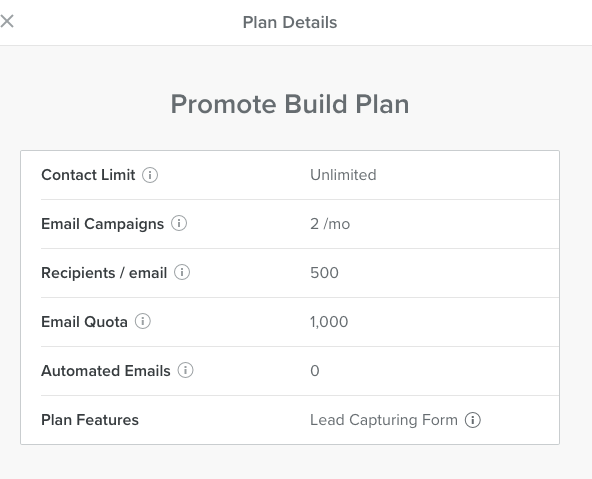Click the 1,000 email quota value

(329, 322)
